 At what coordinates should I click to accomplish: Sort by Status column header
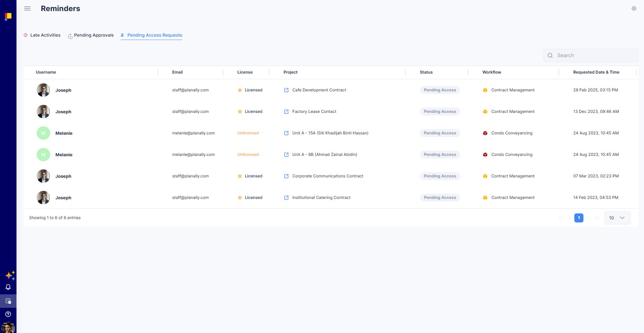[x=426, y=72]
